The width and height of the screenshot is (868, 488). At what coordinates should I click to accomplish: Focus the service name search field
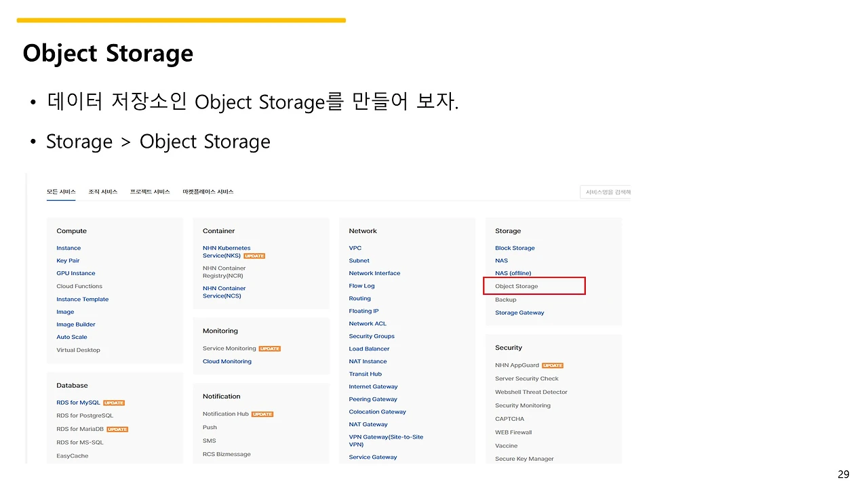point(605,192)
